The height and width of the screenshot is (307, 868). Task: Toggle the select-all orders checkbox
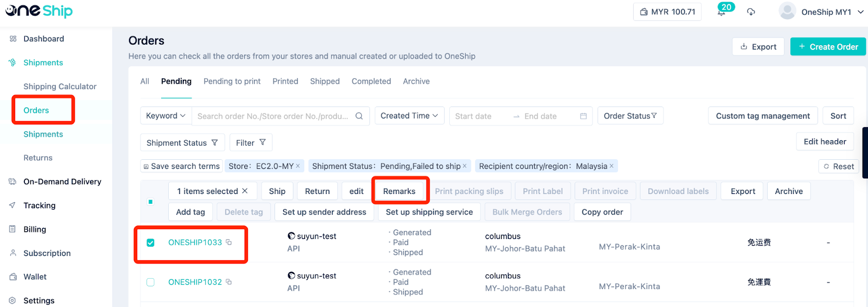pyautogui.click(x=150, y=202)
